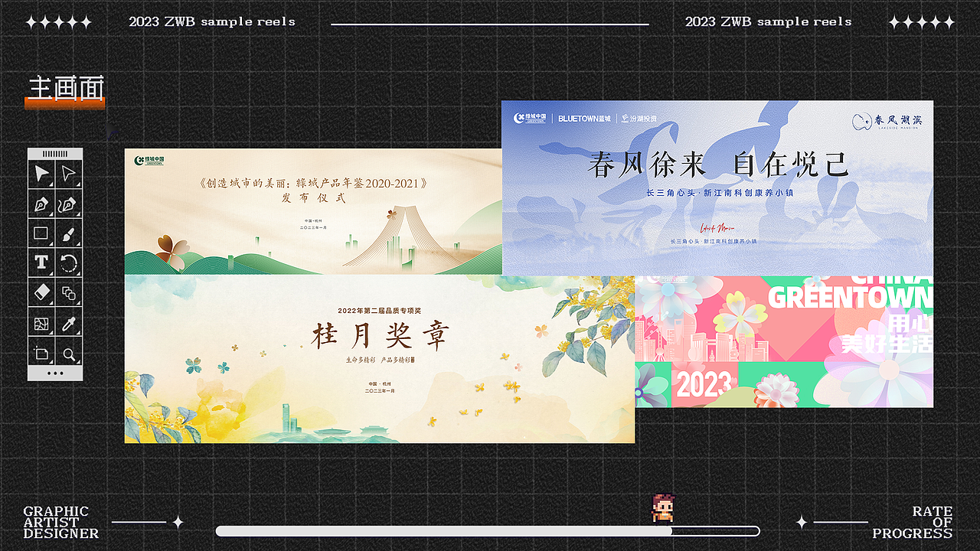Select the Direct Selection arrow tool

pos(69,174)
